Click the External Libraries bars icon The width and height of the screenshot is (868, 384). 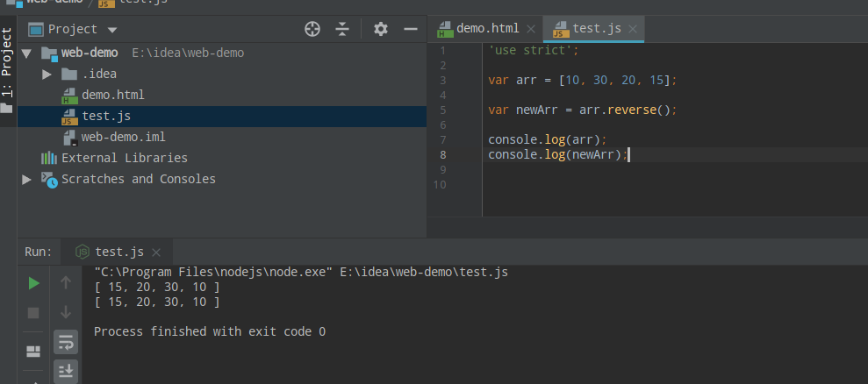[49, 159]
